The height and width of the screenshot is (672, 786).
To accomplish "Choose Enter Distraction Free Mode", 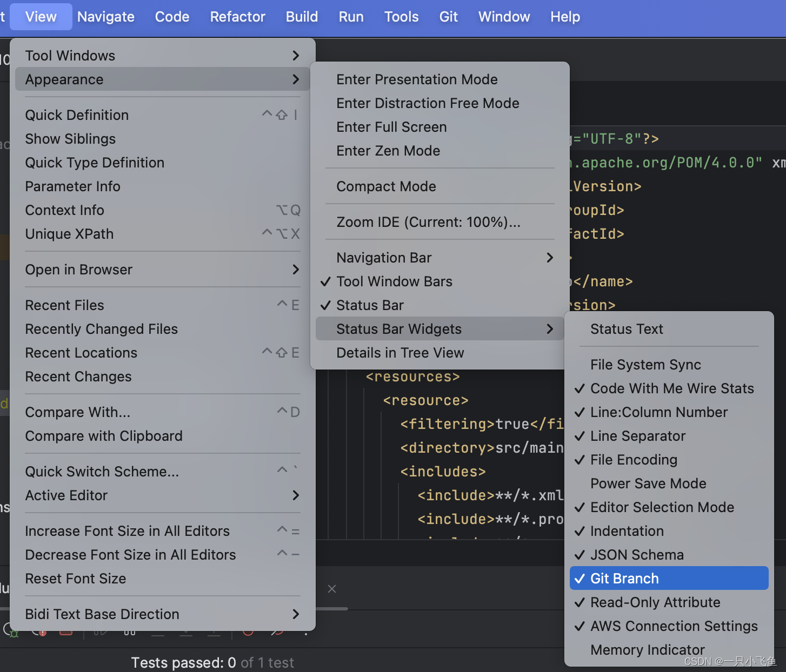I will [x=440, y=103].
